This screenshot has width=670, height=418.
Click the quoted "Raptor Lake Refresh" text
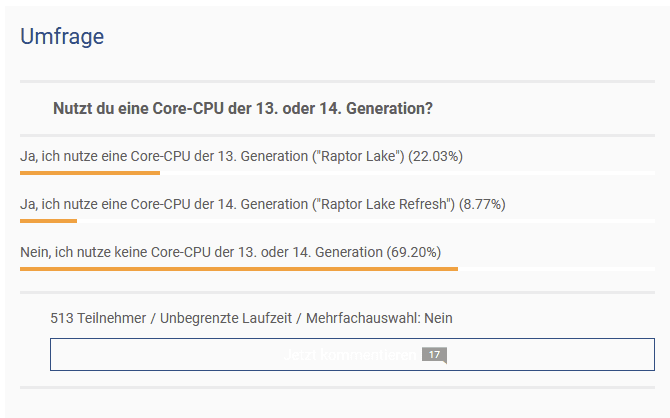(384, 204)
